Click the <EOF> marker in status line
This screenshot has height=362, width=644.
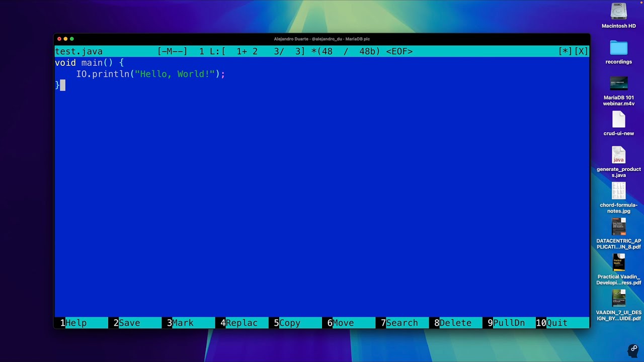[x=399, y=51]
